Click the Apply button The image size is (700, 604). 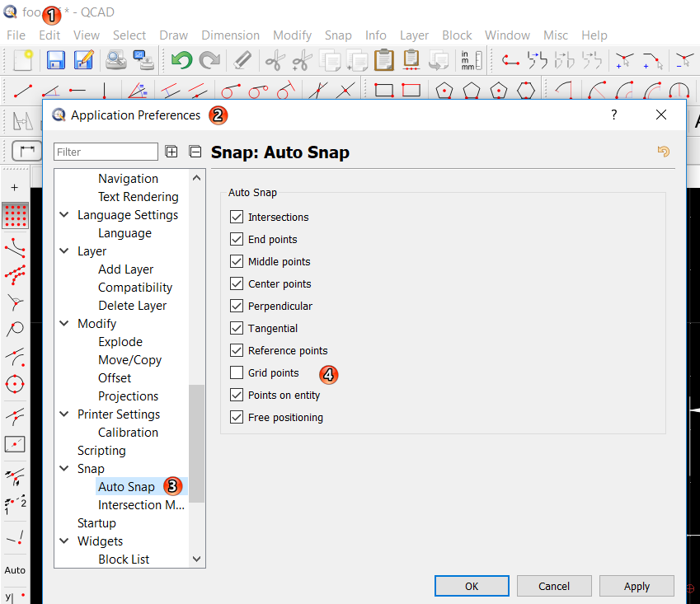tap(637, 586)
